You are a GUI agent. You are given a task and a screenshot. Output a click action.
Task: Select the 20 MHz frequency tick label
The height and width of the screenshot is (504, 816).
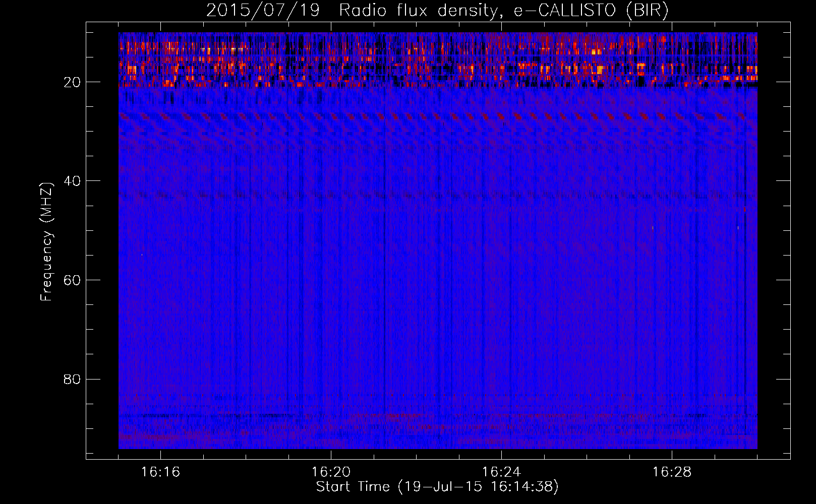(73, 82)
